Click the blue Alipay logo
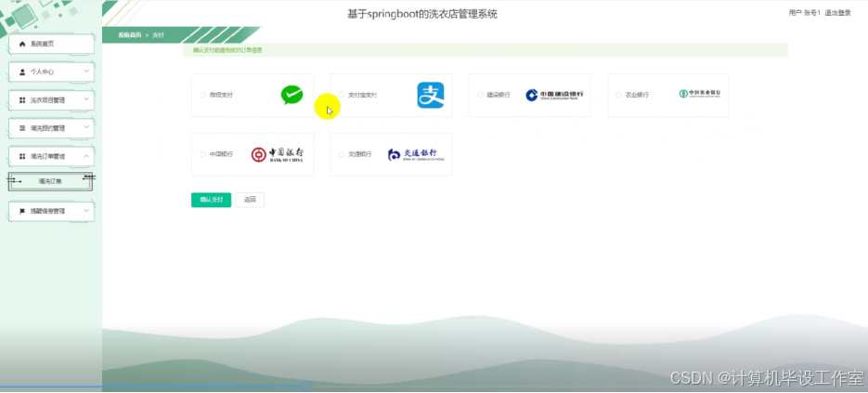Image resolution: width=868 pixels, height=393 pixels. [x=430, y=96]
